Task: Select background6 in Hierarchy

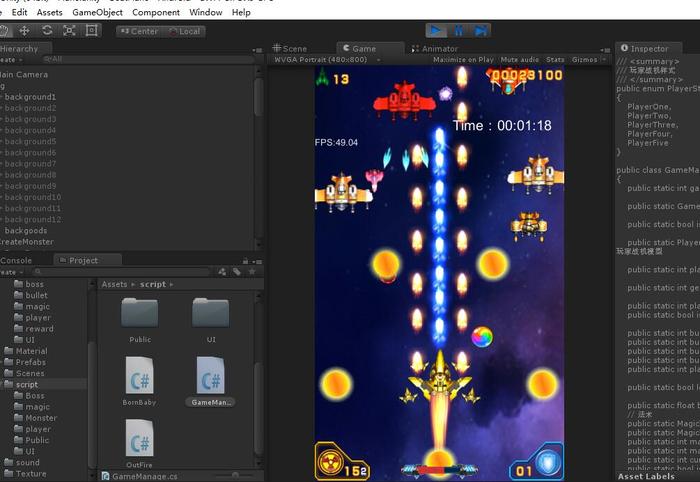Action: tap(30, 153)
